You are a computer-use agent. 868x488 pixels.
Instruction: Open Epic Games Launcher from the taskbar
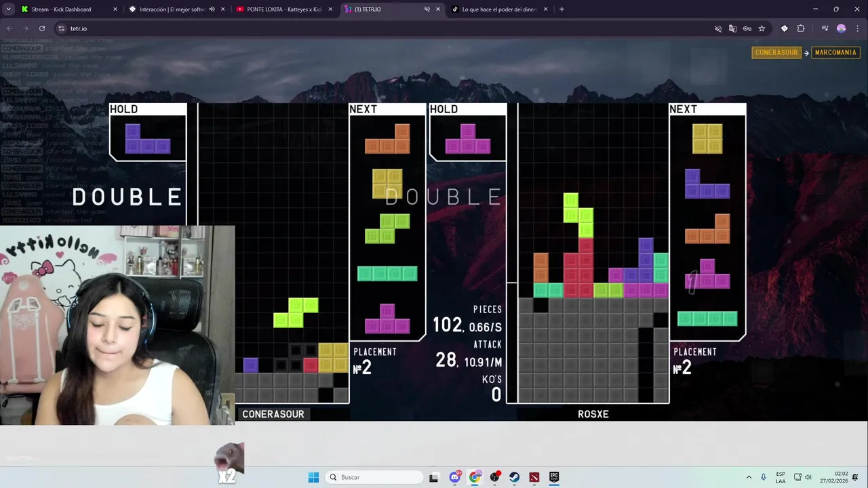(x=554, y=477)
